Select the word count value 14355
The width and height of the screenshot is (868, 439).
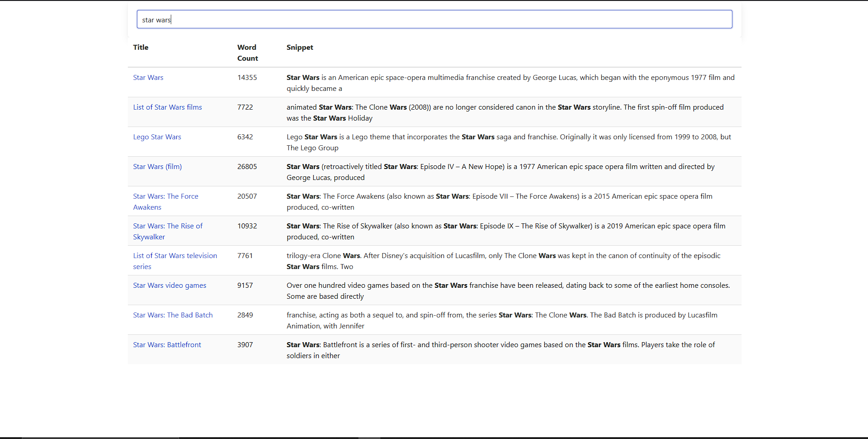pyautogui.click(x=247, y=78)
